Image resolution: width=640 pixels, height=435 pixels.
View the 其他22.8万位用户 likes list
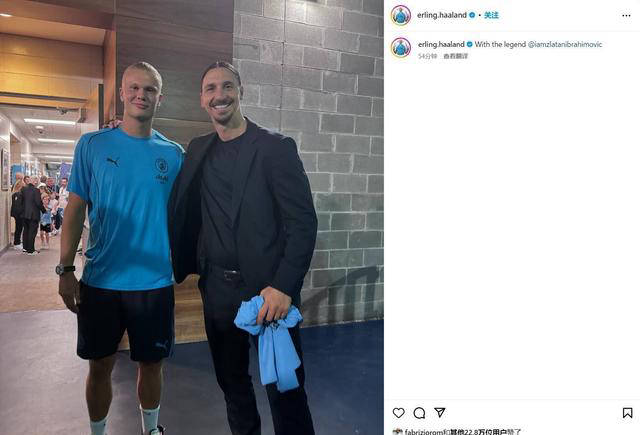click(478, 431)
